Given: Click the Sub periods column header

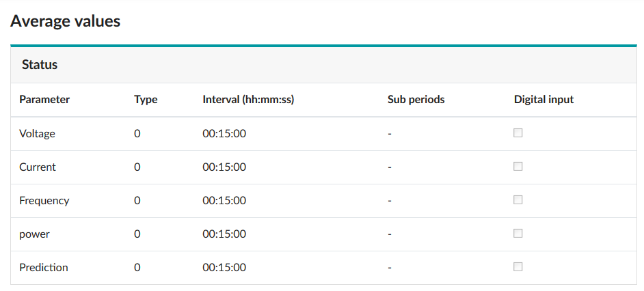Looking at the screenshot, I should tap(416, 100).
